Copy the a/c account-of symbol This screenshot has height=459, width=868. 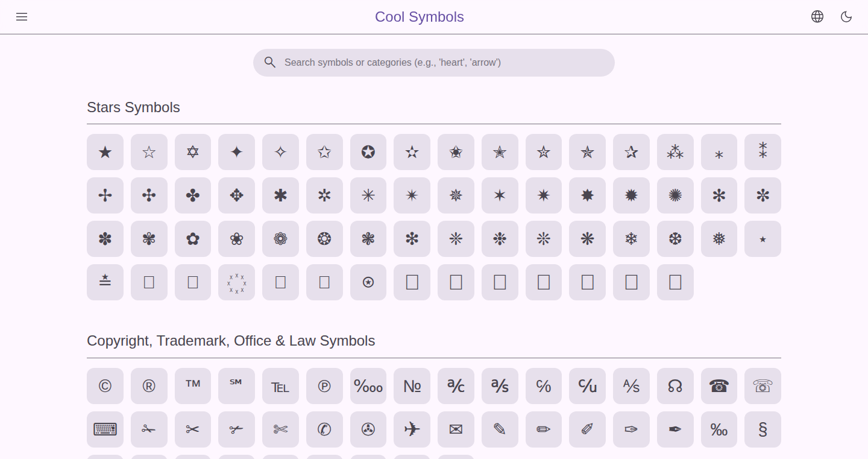click(456, 386)
